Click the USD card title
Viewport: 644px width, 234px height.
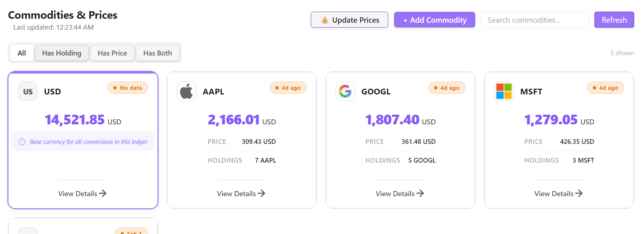[53, 92]
